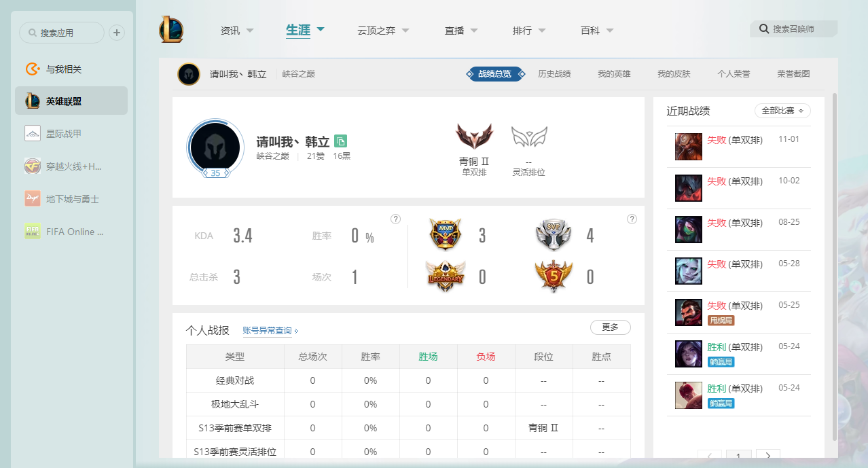Switch to 我的英雄 tab
Screen dimensions: 868x468
(614, 74)
